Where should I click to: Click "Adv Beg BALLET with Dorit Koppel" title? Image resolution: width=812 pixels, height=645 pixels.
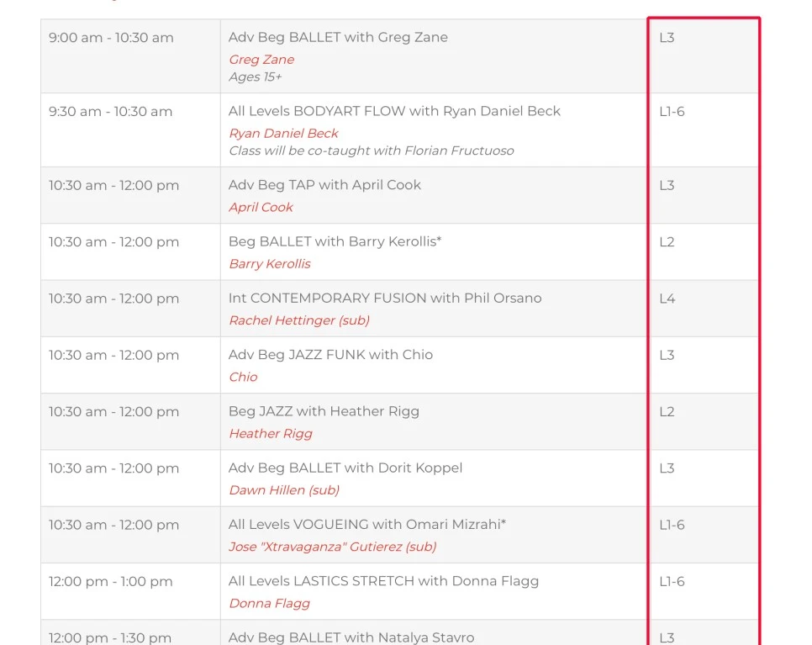point(345,468)
